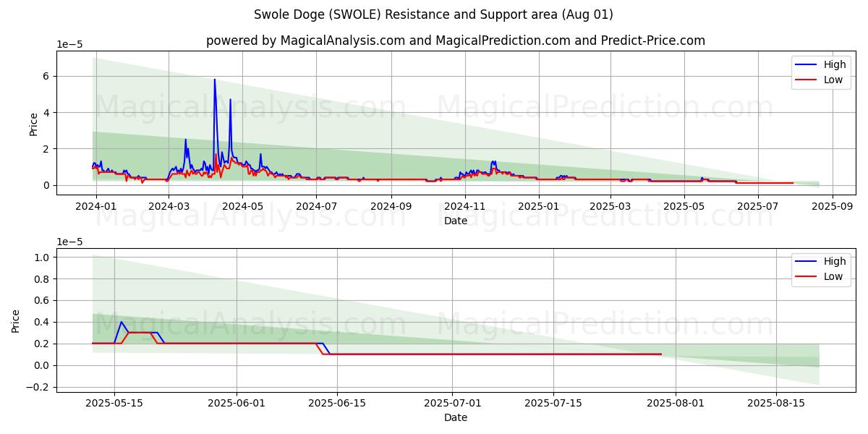Click the price tick label '0.6'

click(x=41, y=300)
